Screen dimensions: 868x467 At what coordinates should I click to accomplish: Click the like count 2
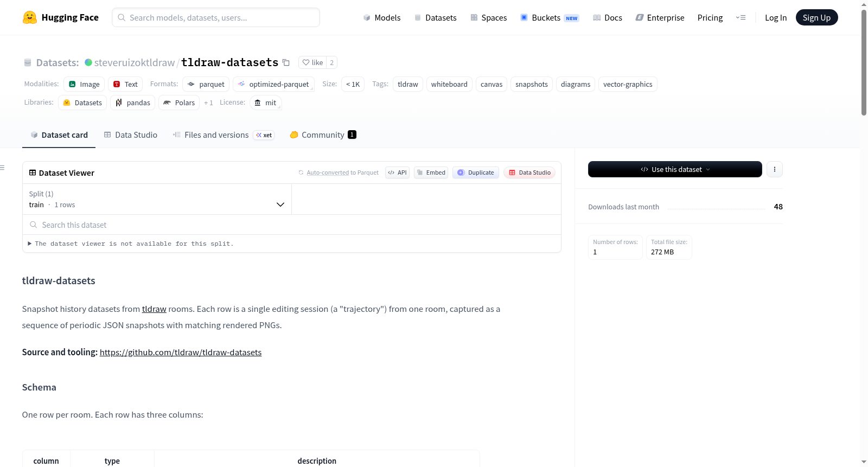click(332, 62)
